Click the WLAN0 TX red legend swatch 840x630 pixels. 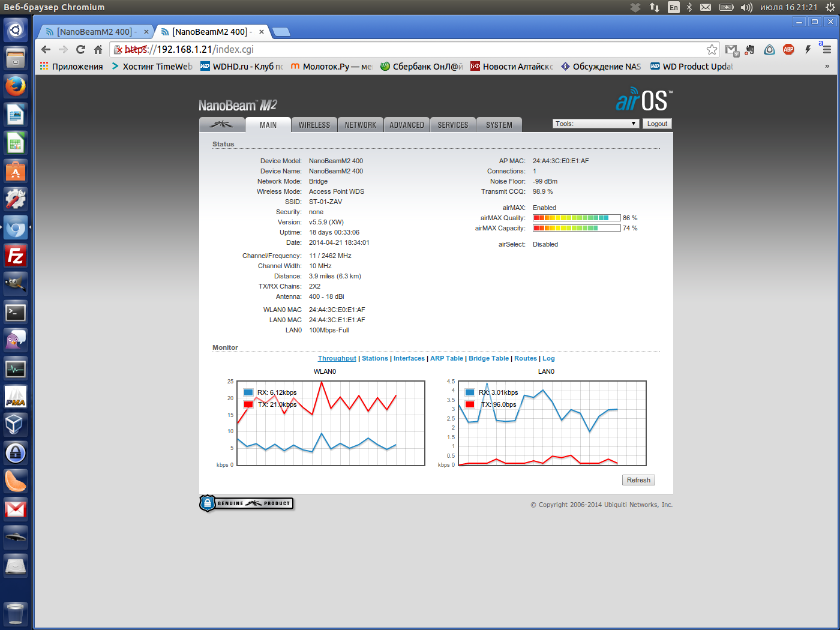248,404
